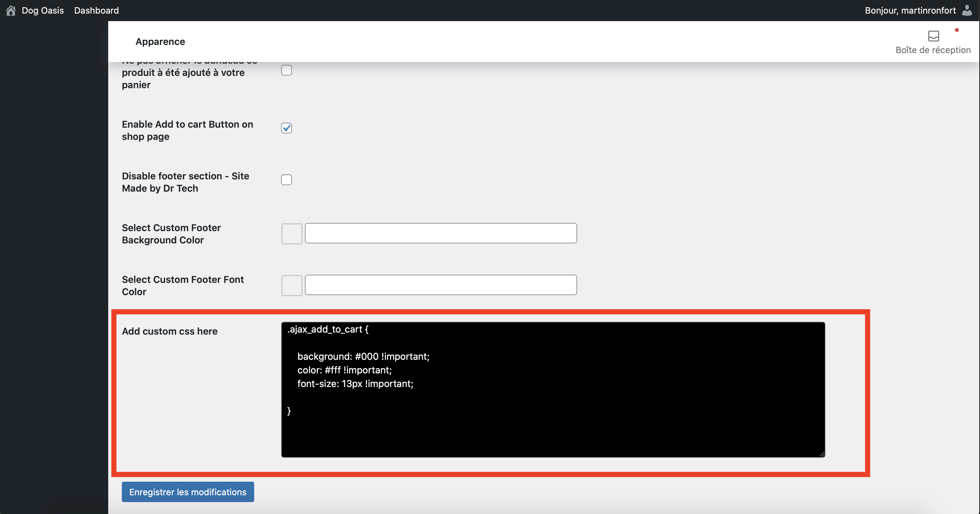The image size is (980, 514).
Task: Click inside the custom css textarea
Action: [x=553, y=390]
